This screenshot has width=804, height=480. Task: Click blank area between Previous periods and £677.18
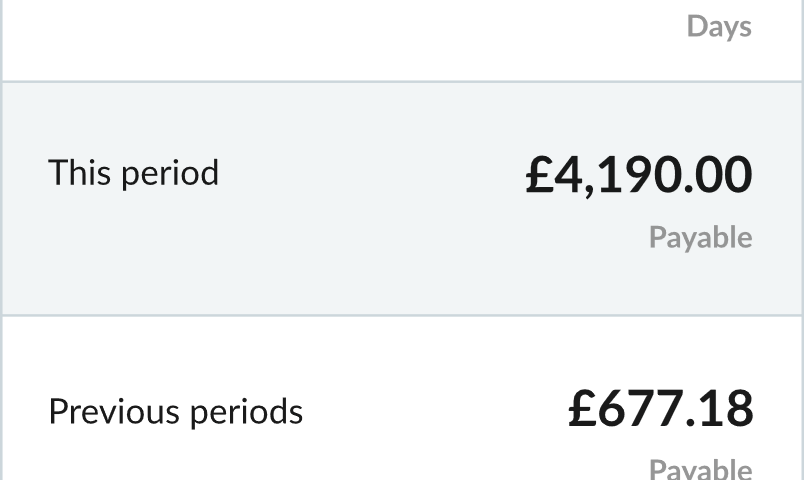[x=436, y=410]
